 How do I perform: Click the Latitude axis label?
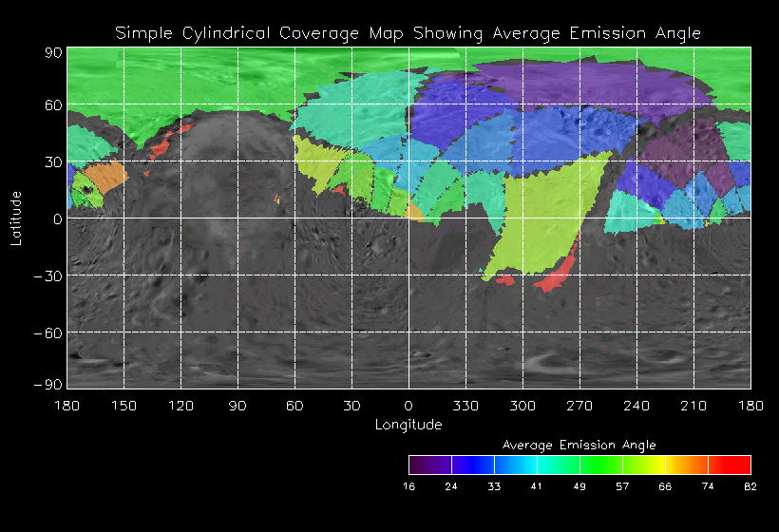[16, 218]
